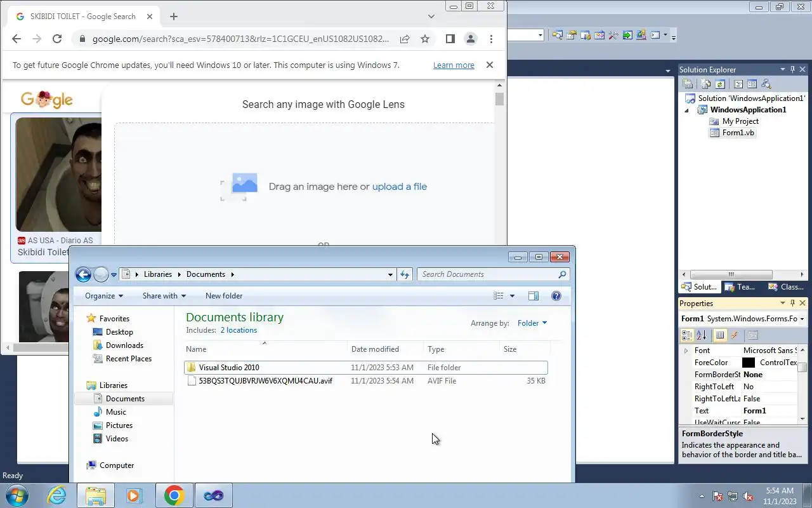
Task: Expand Font property in Properties panel
Action: 686,351
